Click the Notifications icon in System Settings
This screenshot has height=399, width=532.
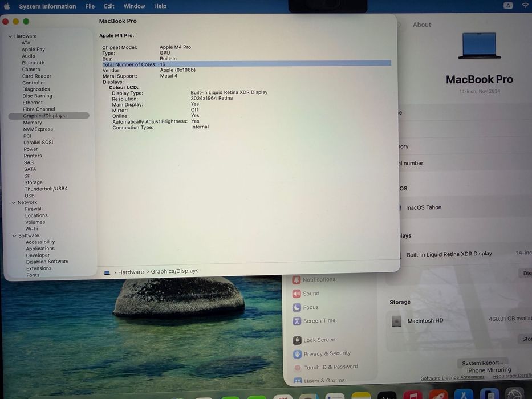pyautogui.click(x=297, y=279)
